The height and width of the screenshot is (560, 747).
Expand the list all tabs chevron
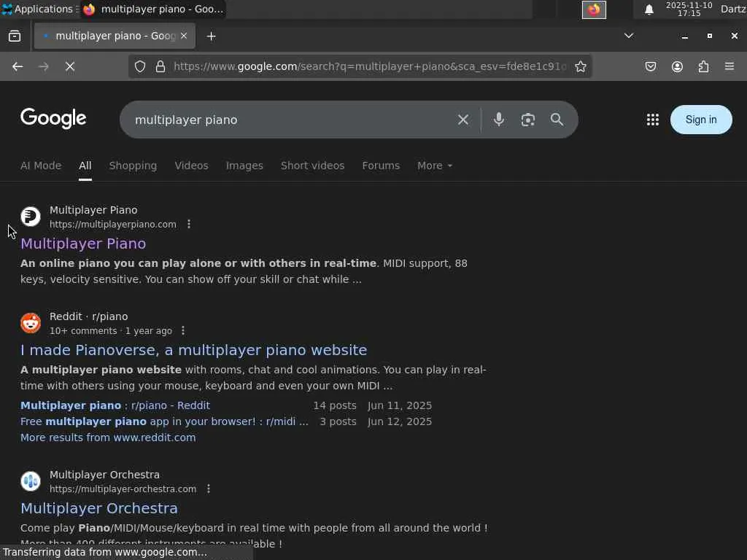coord(629,36)
